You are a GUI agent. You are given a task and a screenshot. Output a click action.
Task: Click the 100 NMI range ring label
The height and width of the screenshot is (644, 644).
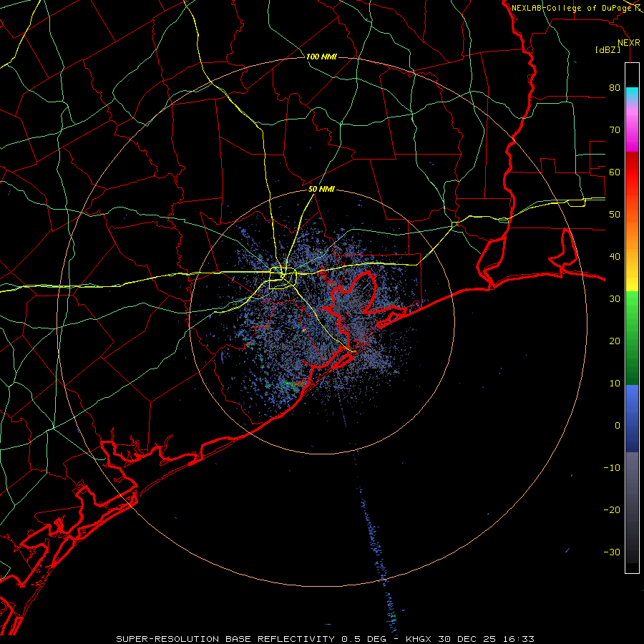(x=321, y=57)
